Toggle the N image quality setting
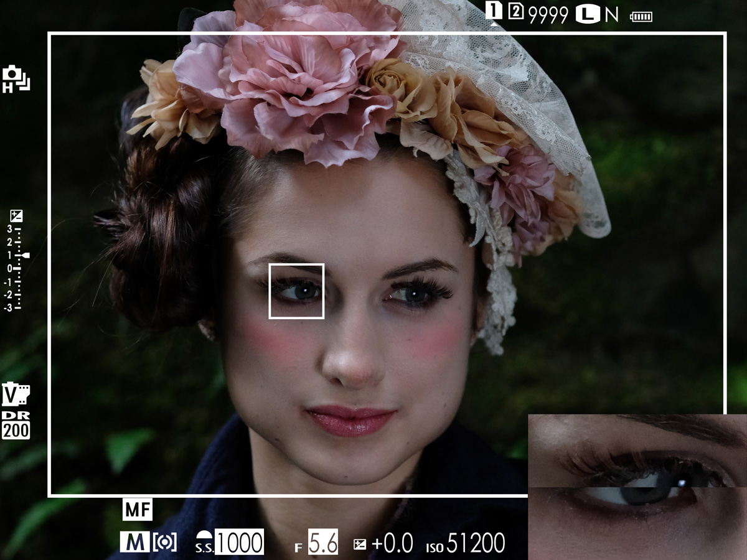This screenshot has width=747, height=560. [x=611, y=15]
